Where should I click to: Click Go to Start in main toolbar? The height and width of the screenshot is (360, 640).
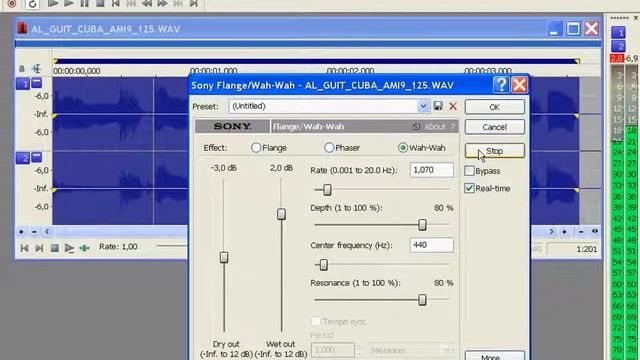point(116,4)
